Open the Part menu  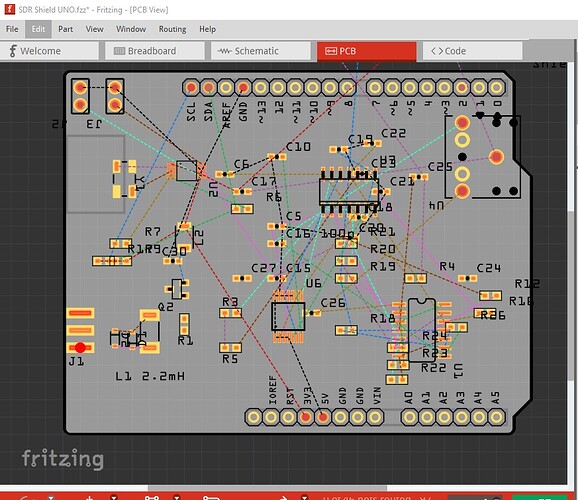pyautogui.click(x=65, y=29)
